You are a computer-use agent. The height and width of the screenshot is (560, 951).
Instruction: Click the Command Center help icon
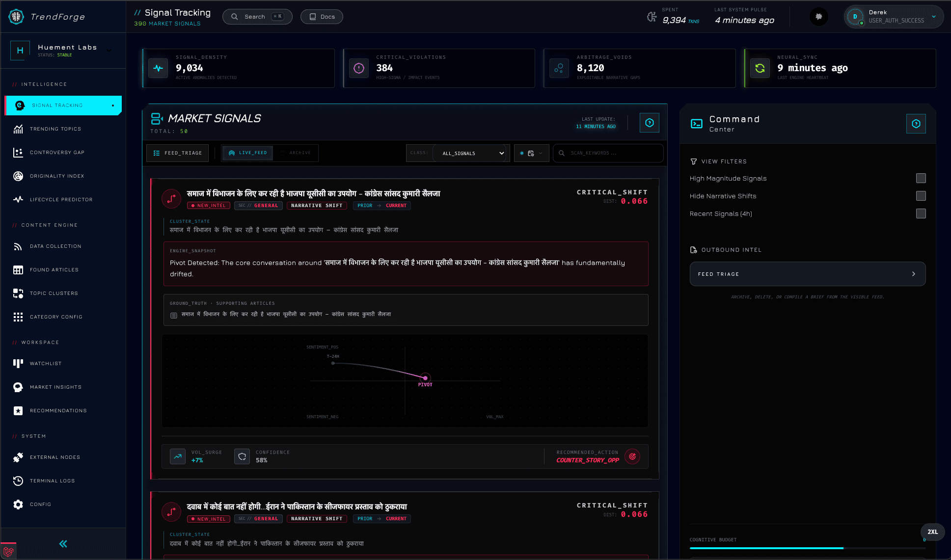pos(916,124)
